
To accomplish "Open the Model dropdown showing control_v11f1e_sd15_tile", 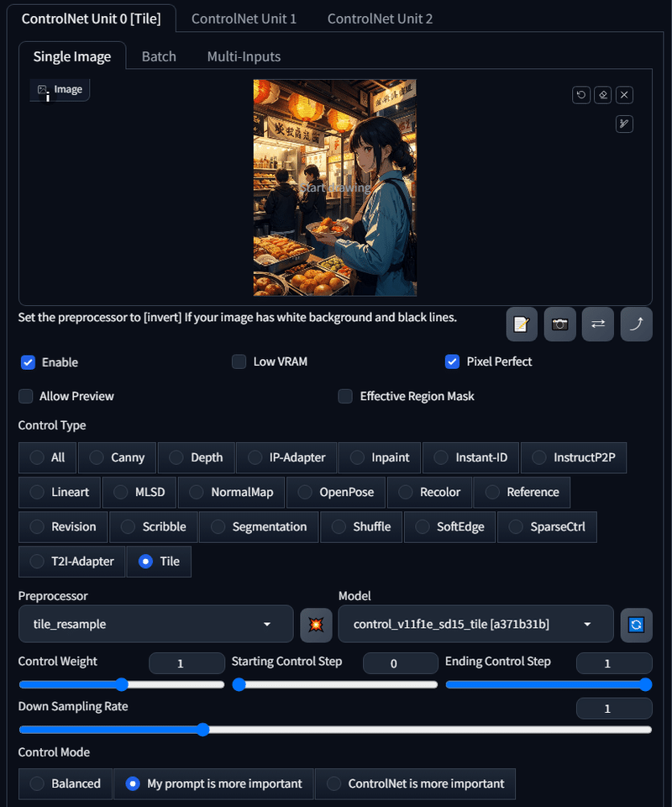I will click(475, 625).
